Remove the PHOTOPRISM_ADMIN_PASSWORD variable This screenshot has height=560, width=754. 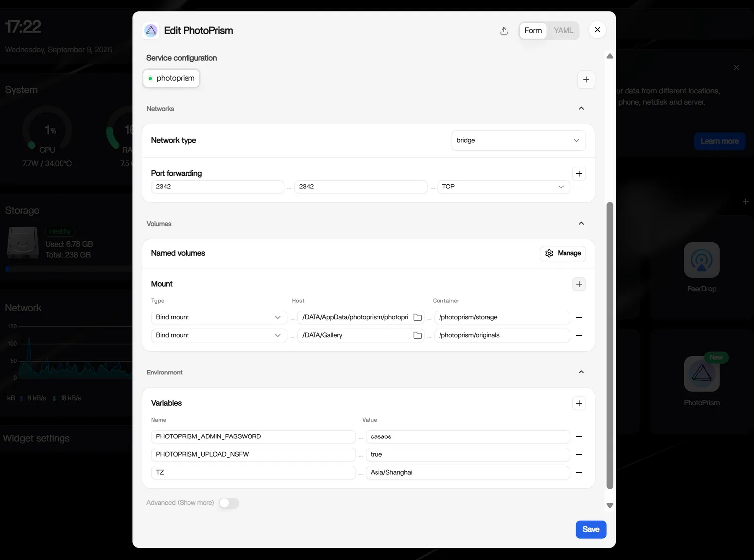pyautogui.click(x=579, y=437)
